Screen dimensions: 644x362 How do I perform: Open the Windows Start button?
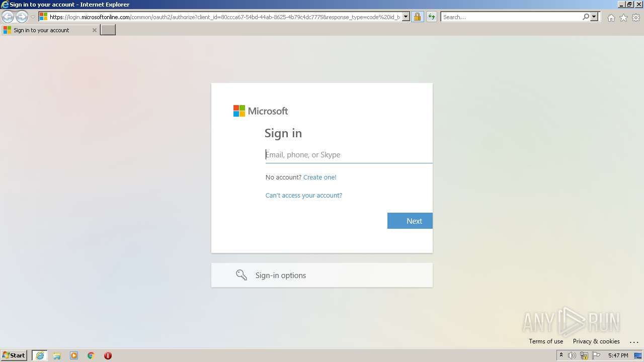pyautogui.click(x=14, y=355)
